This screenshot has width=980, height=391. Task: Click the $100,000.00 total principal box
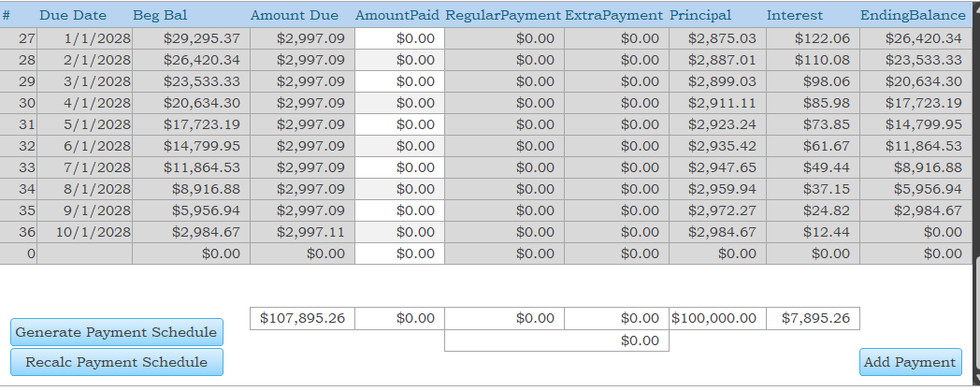pyautogui.click(x=717, y=318)
